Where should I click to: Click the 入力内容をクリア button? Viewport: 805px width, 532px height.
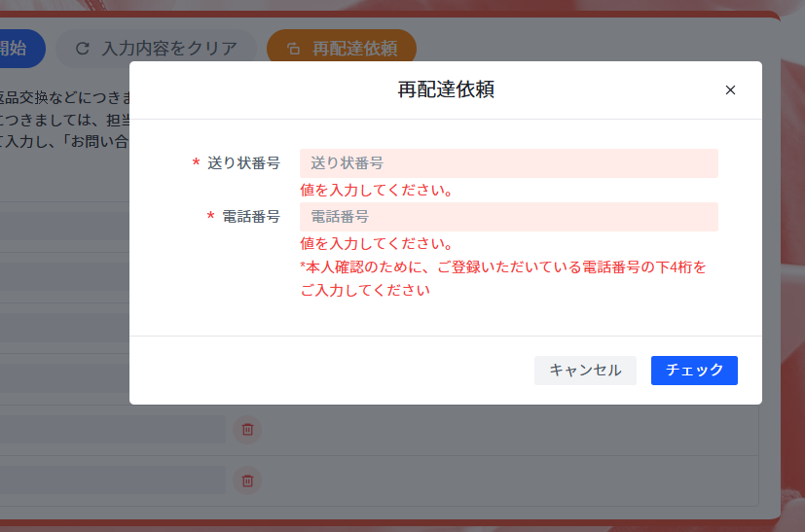click(x=156, y=49)
